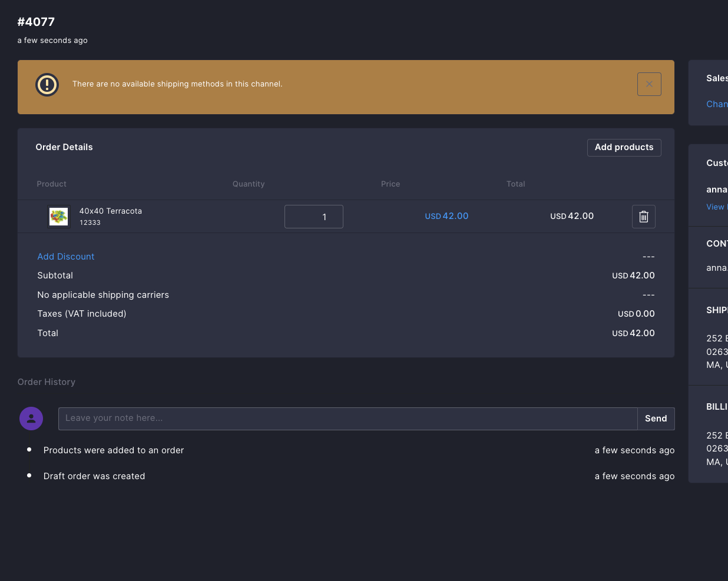Image resolution: width=728 pixels, height=581 pixels.
Task: Click the No applicable shipping carriers row
Action: pyautogui.click(x=103, y=294)
